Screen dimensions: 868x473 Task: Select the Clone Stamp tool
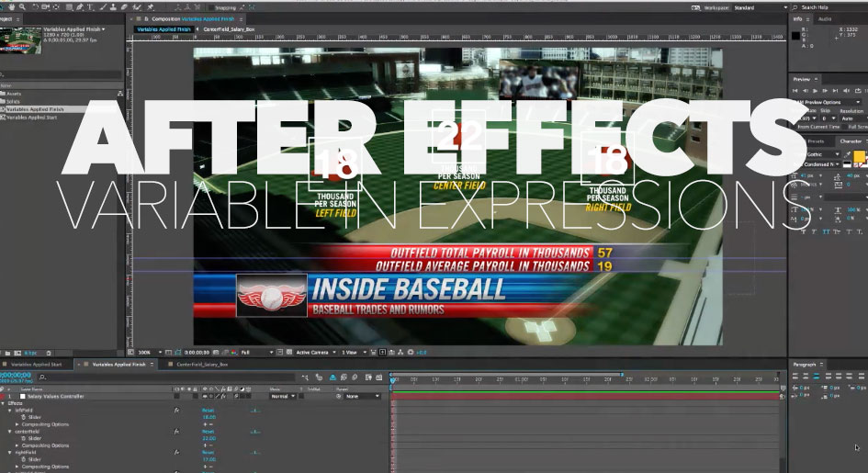pos(114,7)
